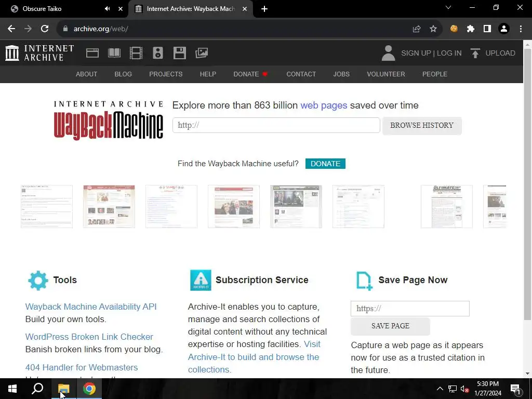Open the web pages link

tap(324, 105)
